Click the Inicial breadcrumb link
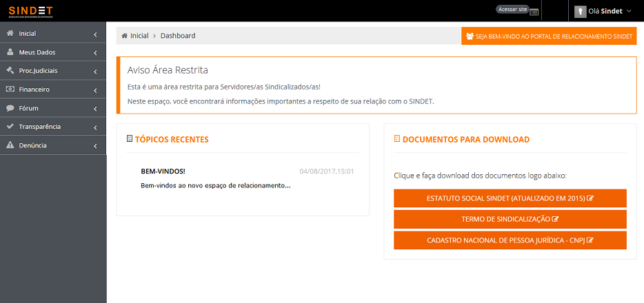Screen dimensions: 644x303 [x=139, y=36]
